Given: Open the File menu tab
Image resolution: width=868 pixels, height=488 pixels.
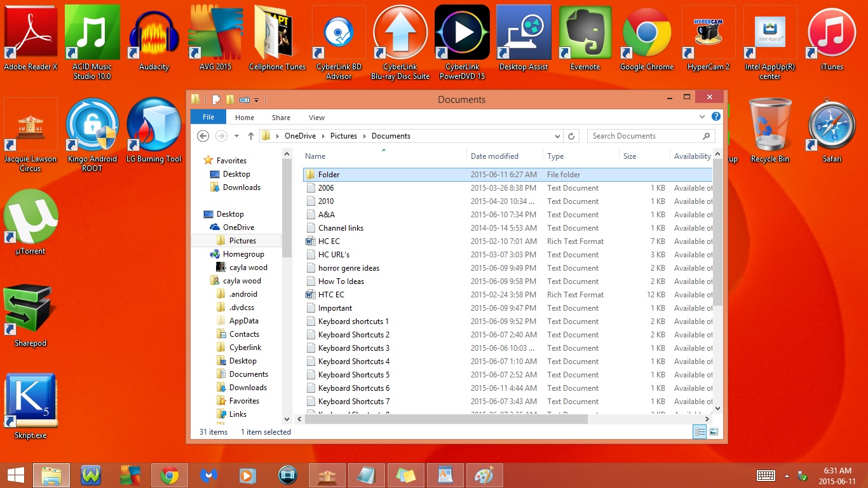Looking at the screenshot, I should pos(208,117).
